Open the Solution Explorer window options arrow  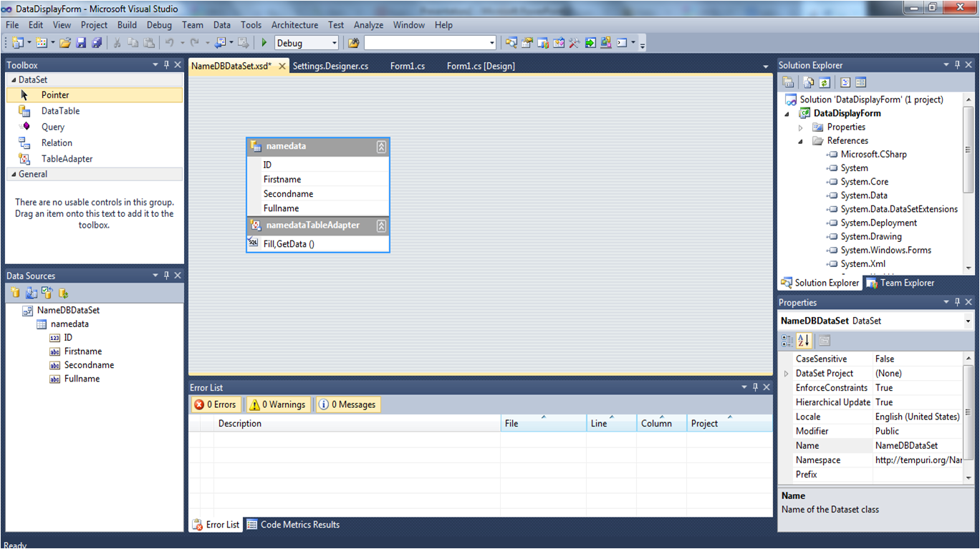pyautogui.click(x=946, y=65)
